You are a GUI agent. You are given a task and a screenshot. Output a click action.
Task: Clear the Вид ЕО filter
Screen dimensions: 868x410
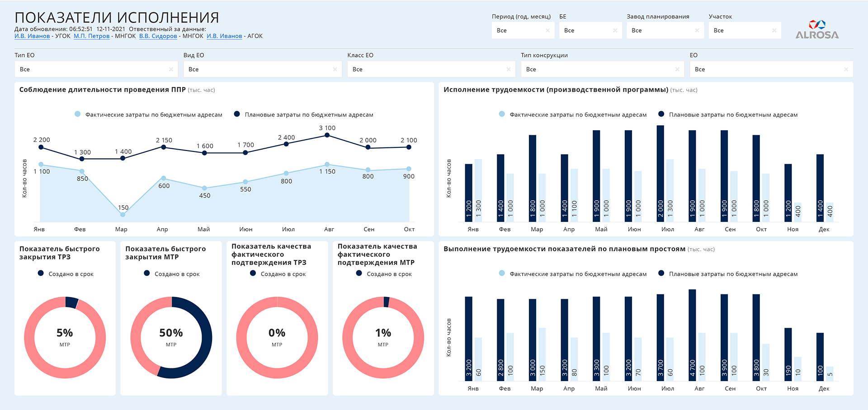335,70
